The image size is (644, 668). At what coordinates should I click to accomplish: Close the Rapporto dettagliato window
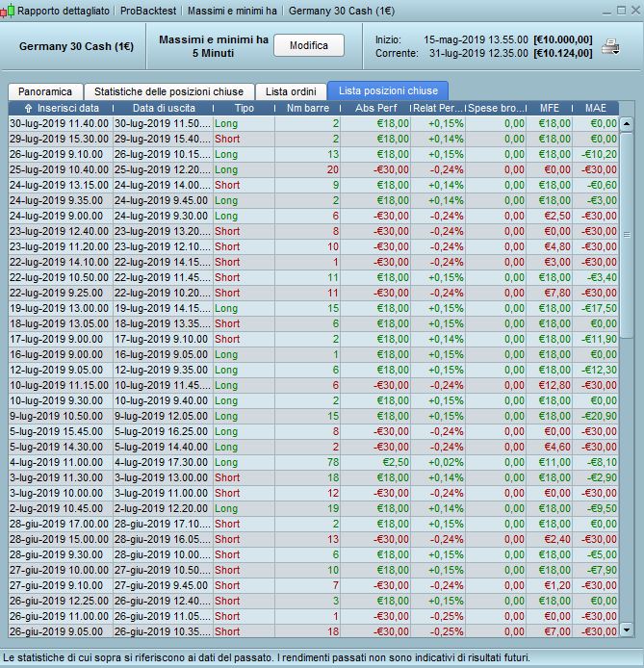(636, 11)
